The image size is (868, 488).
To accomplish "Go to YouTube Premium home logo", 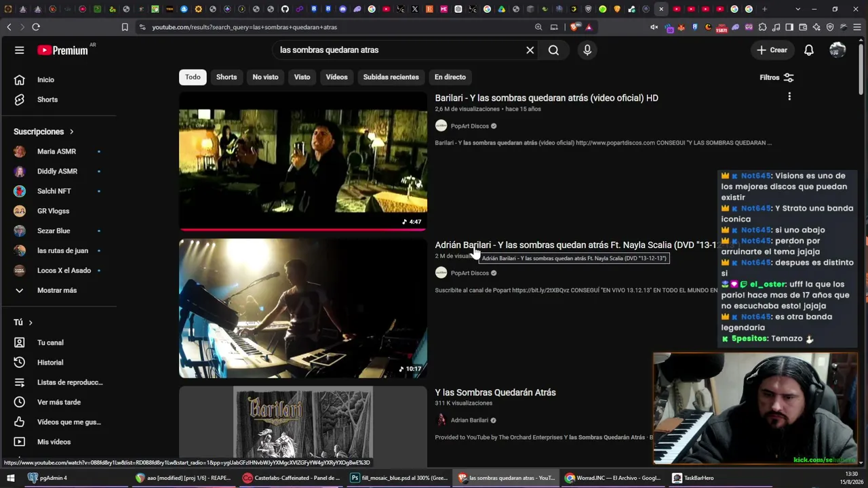I will (62, 50).
